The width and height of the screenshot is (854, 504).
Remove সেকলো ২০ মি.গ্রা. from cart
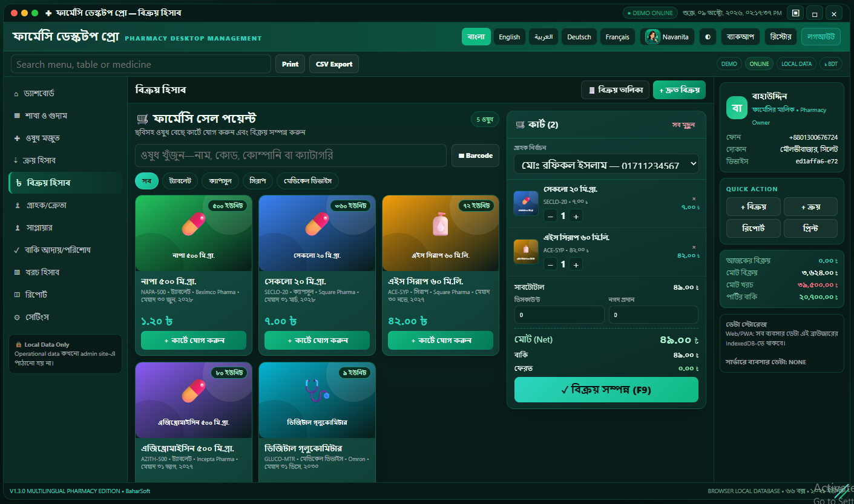point(694,199)
